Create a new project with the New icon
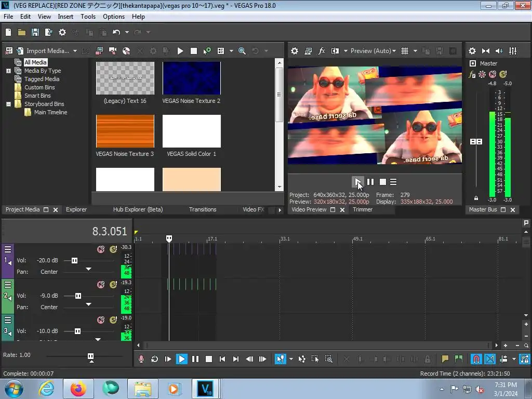Screen dimensions: 532x399 [8, 32]
